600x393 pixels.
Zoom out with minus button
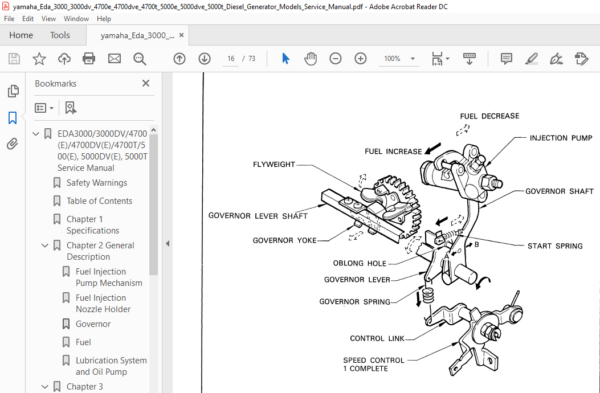click(335, 59)
